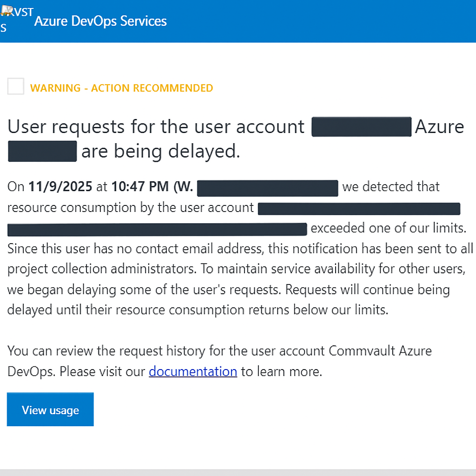The height and width of the screenshot is (476, 476).
Task: Click the empty warning icon box
Action: click(16, 87)
